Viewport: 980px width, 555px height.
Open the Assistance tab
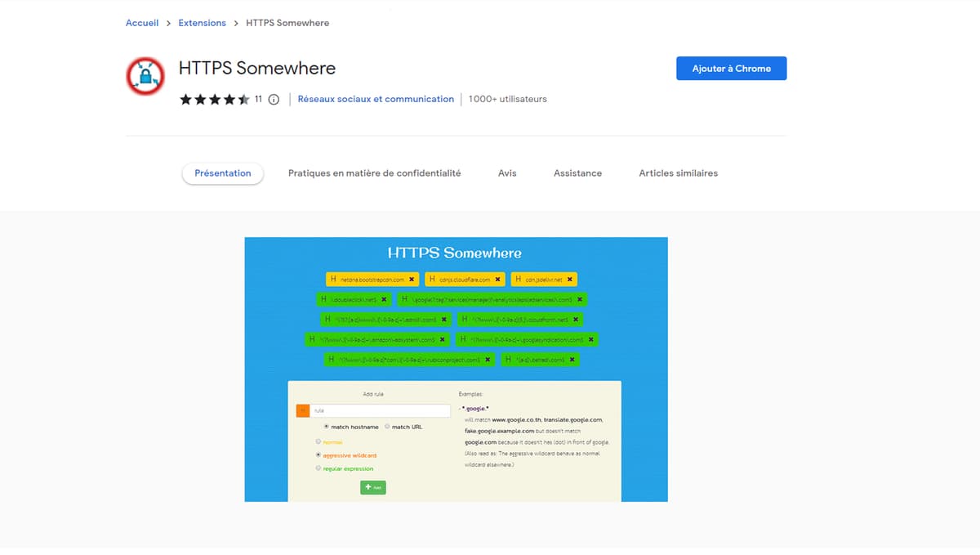(577, 173)
